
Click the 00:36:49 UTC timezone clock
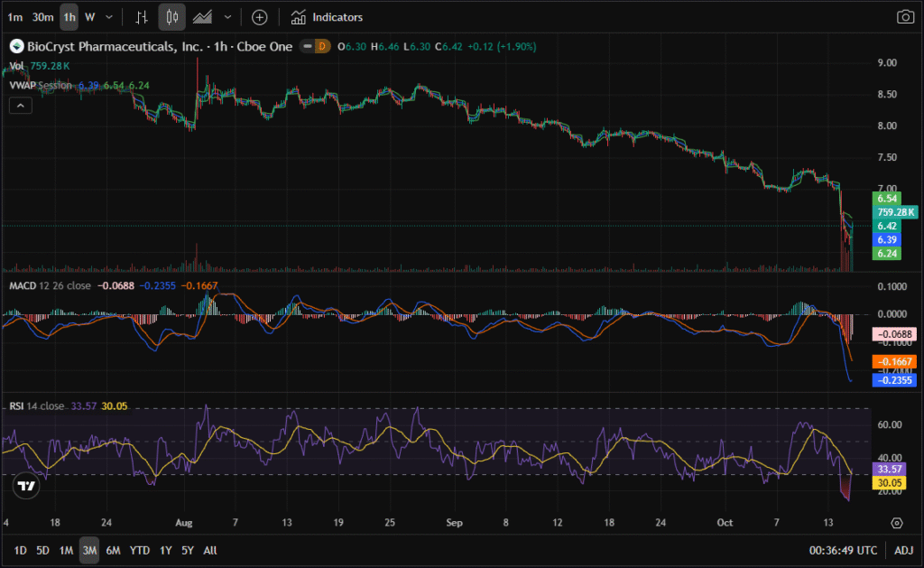[x=844, y=549]
